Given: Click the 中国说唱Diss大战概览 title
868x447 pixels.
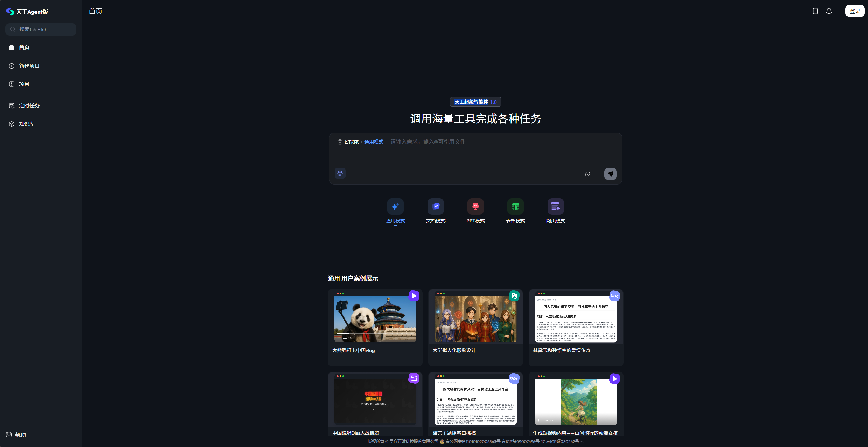Looking at the screenshot, I should [355, 433].
